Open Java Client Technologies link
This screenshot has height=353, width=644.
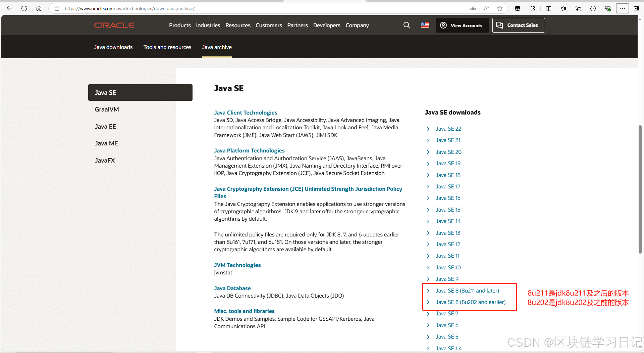click(246, 113)
